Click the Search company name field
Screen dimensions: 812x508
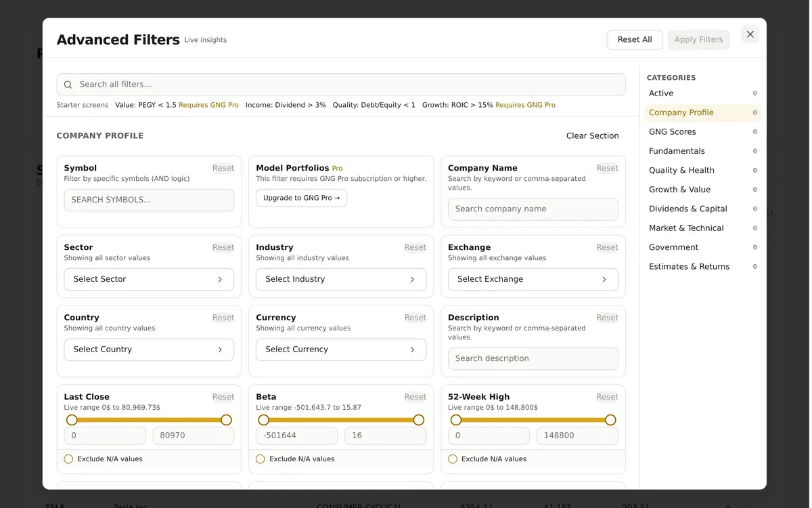point(533,209)
